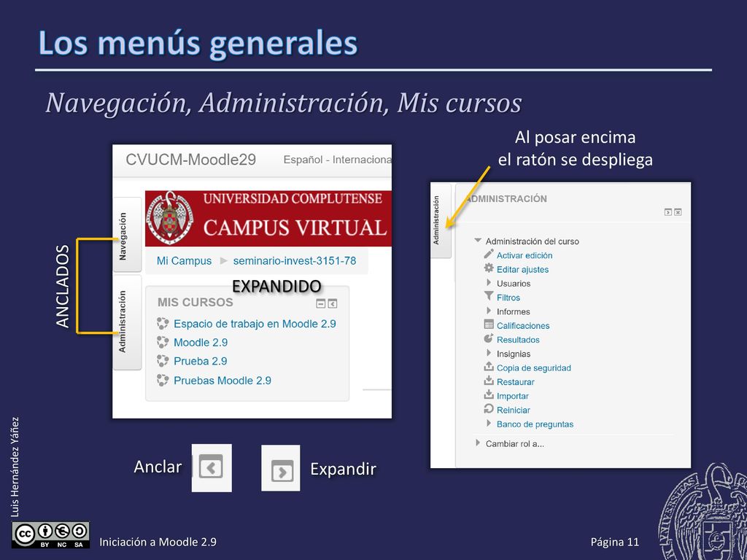Click the funnel icon beside Filtros
747x560 pixels.
pos(489,296)
